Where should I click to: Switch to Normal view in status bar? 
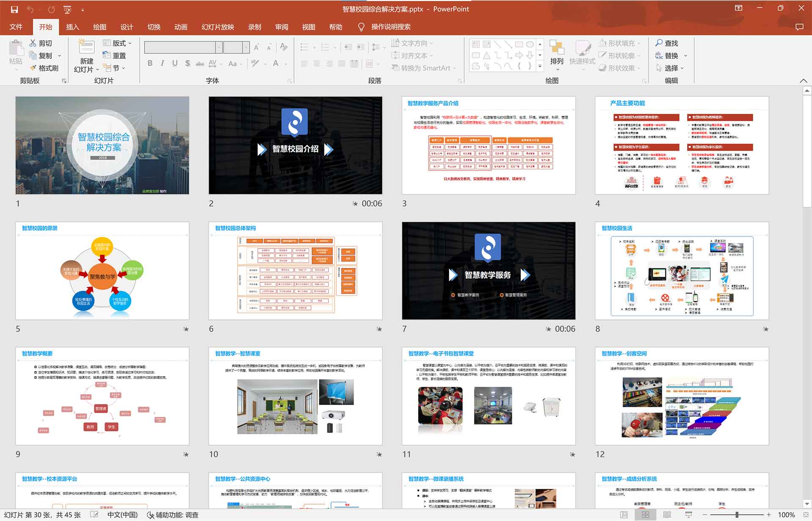624,515
